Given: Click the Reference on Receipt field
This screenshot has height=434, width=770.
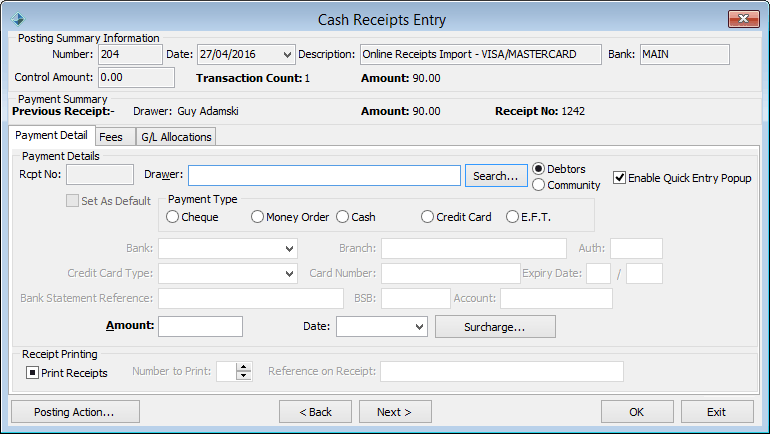Looking at the screenshot, I should tap(502, 372).
